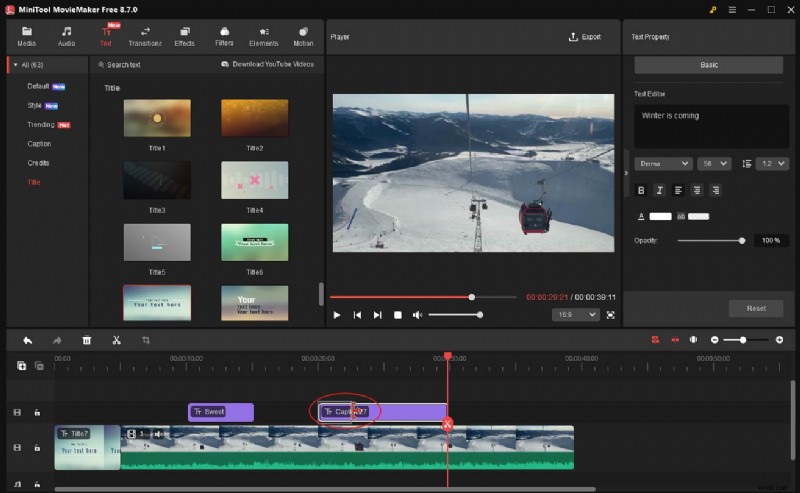Toggle lock on the text track
The height and width of the screenshot is (493, 800).
[x=37, y=412]
